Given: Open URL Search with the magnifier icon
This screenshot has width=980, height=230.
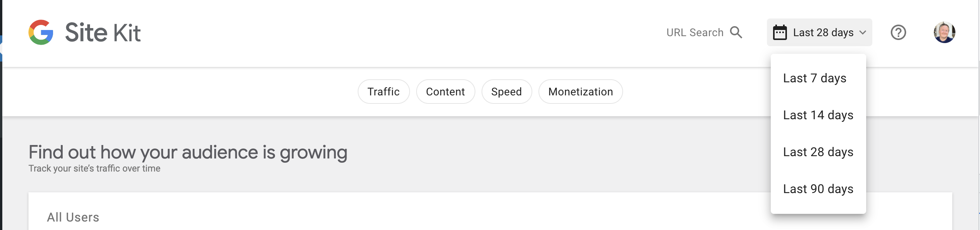Looking at the screenshot, I should pyautogui.click(x=737, y=32).
